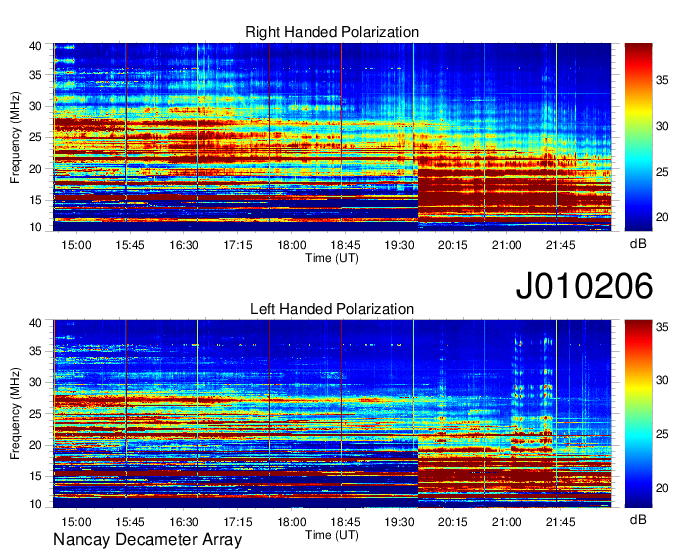Click 10 MHz tick on Right Handed frequency axis
This screenshot has width=680, height=552.
tap(35, 227)
